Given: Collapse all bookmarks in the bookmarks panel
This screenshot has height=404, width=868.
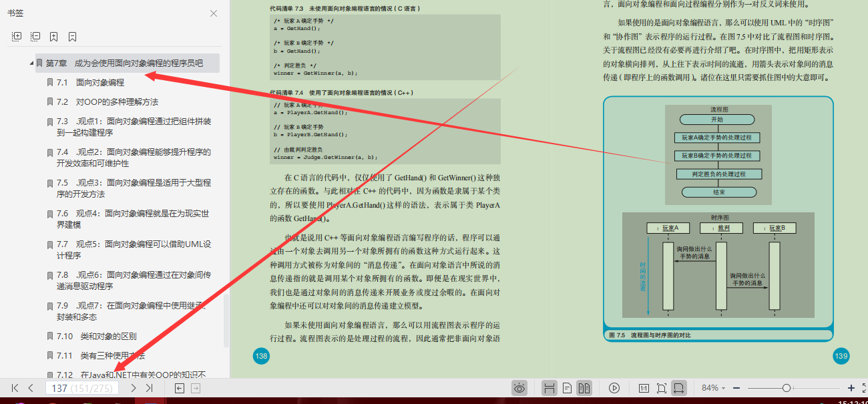Looking at the screenshot, I should [35, 36].
